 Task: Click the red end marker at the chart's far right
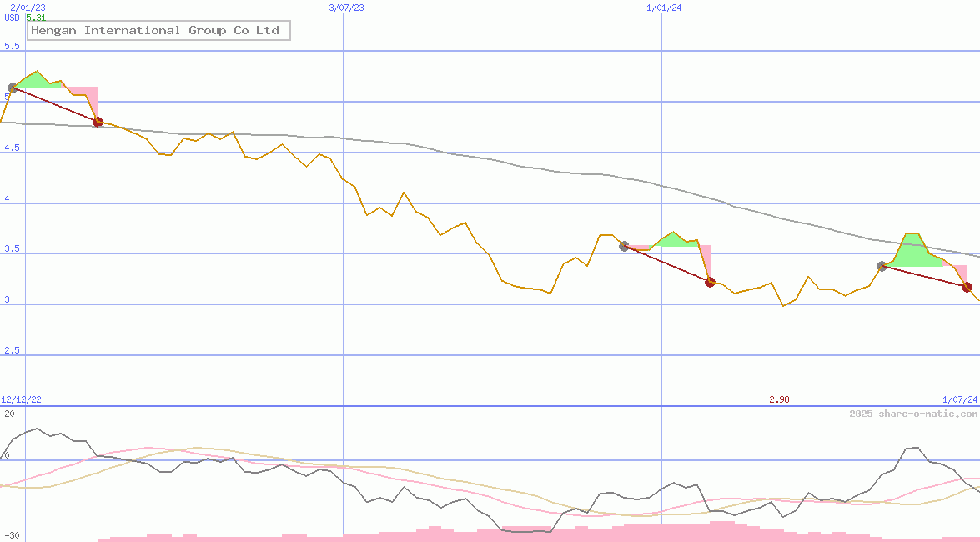(x=967, y=287)
